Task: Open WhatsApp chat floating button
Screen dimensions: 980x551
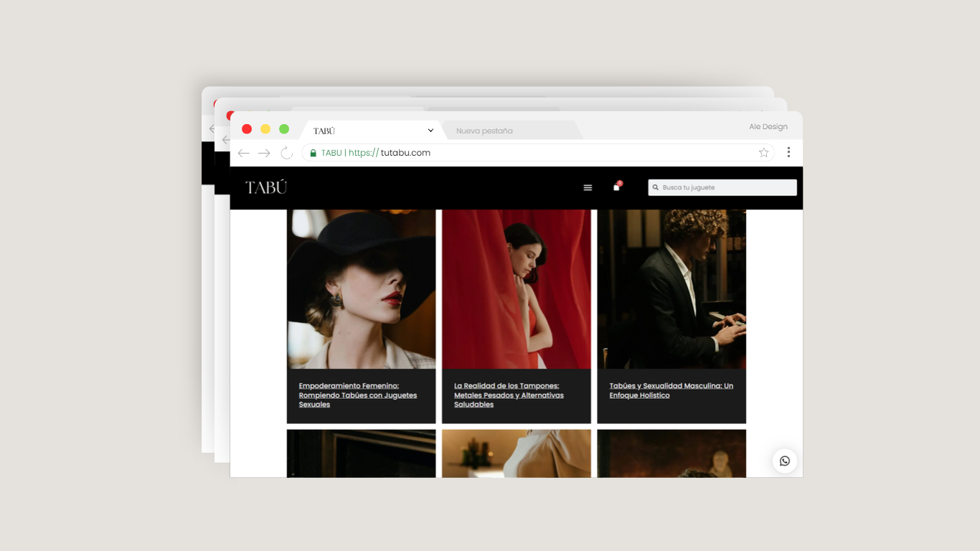Action: 784,461
